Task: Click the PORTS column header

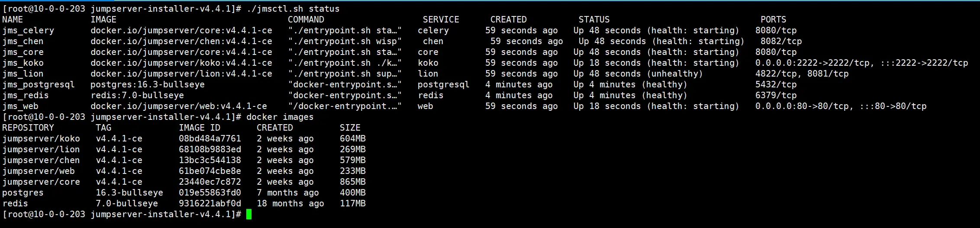Action: 774,19
